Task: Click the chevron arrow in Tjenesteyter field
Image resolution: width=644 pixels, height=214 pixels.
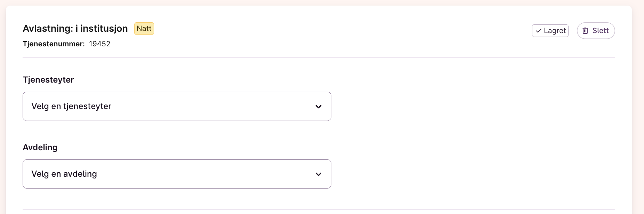Action: (x=318, y=107)
